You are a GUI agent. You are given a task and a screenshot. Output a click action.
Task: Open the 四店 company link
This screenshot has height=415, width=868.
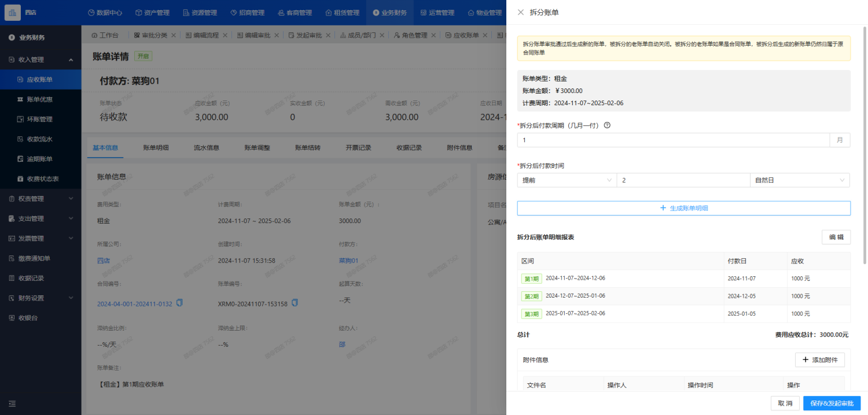click(104, 261)
